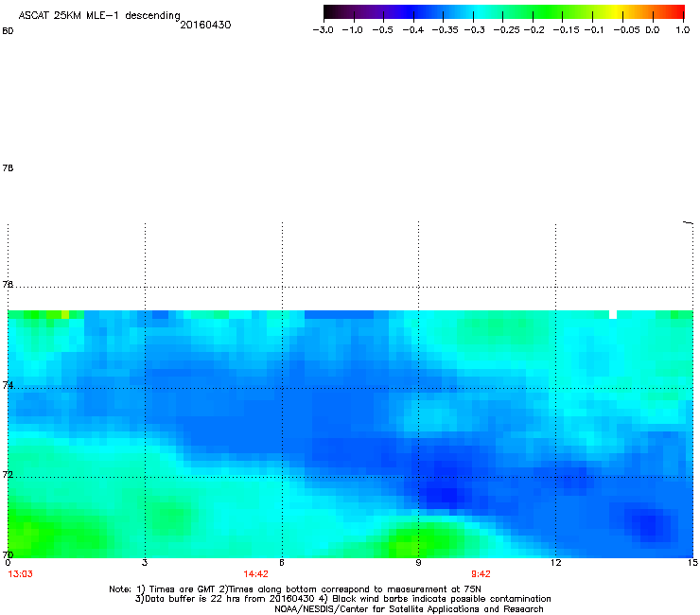
Task: Click the -0.05 color bar label
Action: [626, 30]
